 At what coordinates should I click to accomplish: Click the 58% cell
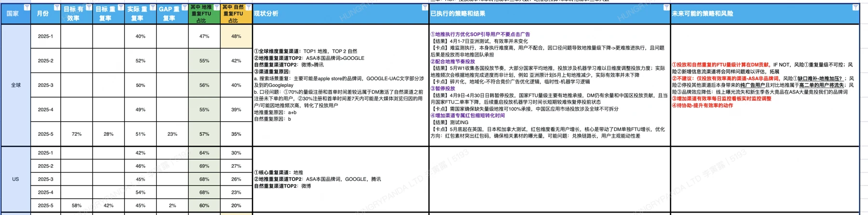(77, 205)
